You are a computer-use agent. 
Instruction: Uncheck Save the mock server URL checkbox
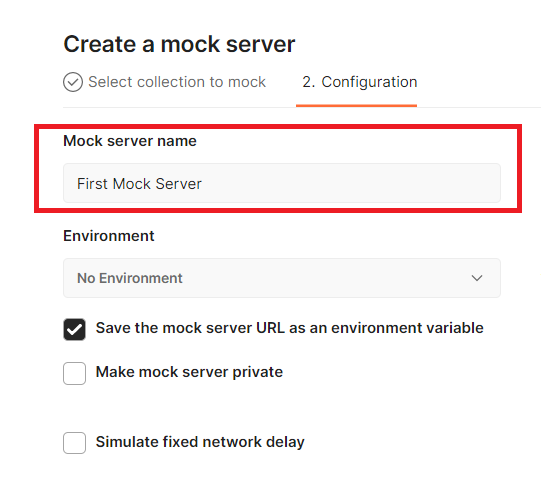(x=74, y=329)
